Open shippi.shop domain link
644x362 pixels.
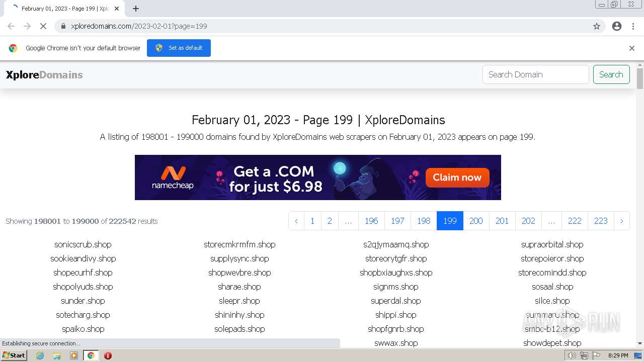click(396, 315)
